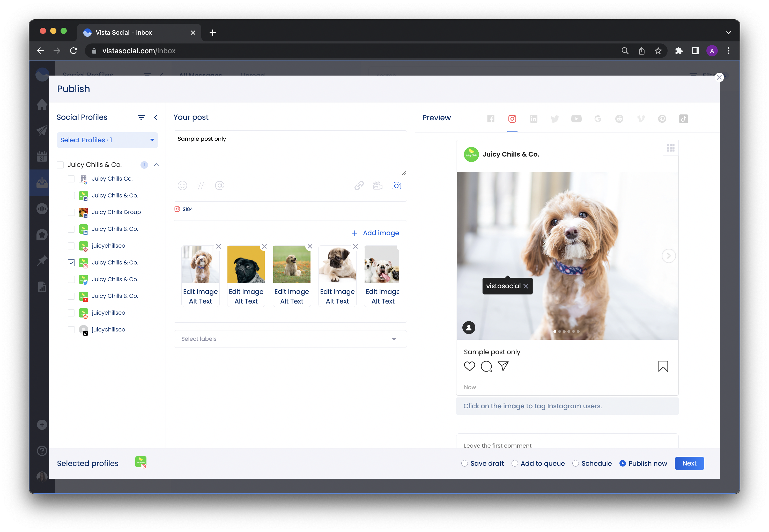This screenshot has height=532, width=769.
Task: Select the Add to queue option
Action: (515, 463)
